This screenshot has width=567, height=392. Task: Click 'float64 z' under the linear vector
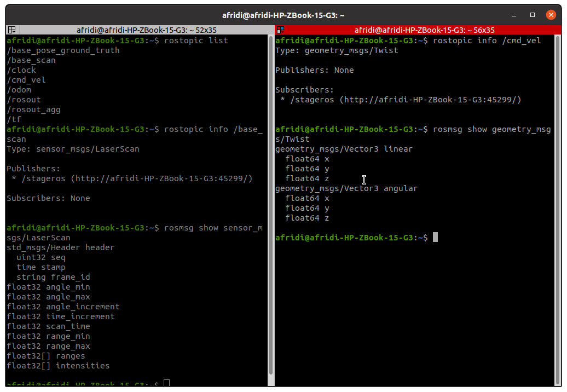307,178
